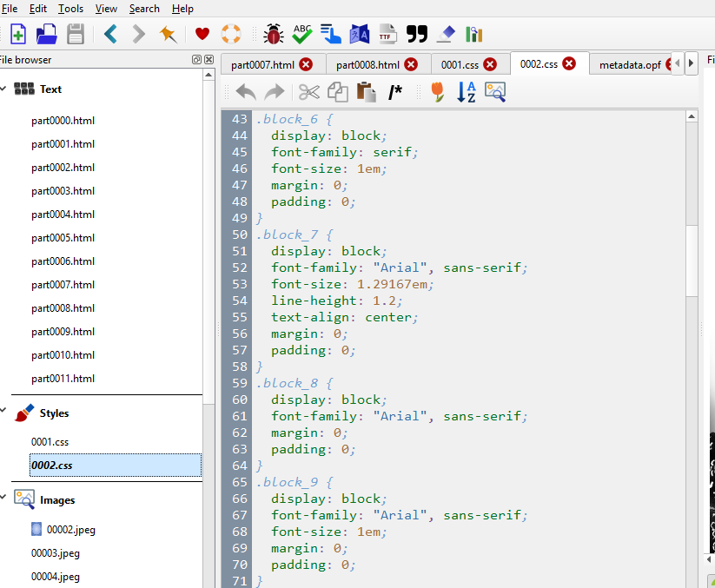Open Manage fonts via the TTF icon
715x588 pixels.
[x=387, y=34]
